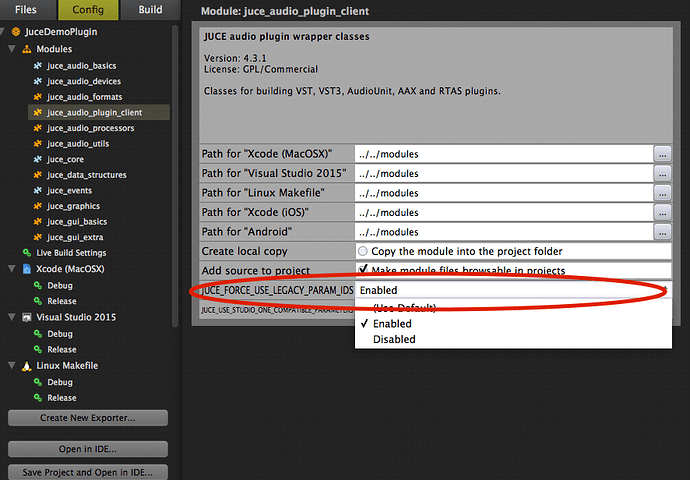Click the Visual Studio 2015 Debug config icon
The height and width of the screenshot is (480, 690).
click(38, 334)
